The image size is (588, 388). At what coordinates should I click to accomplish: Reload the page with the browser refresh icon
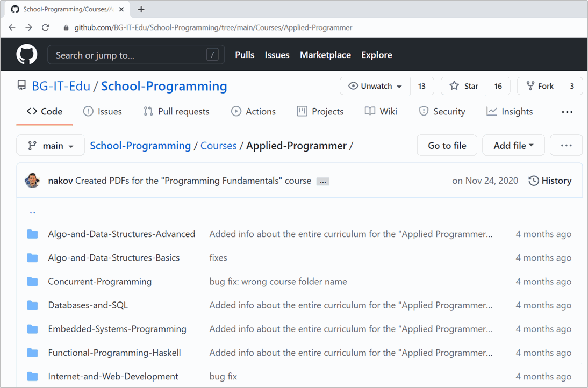click(46, 27)
